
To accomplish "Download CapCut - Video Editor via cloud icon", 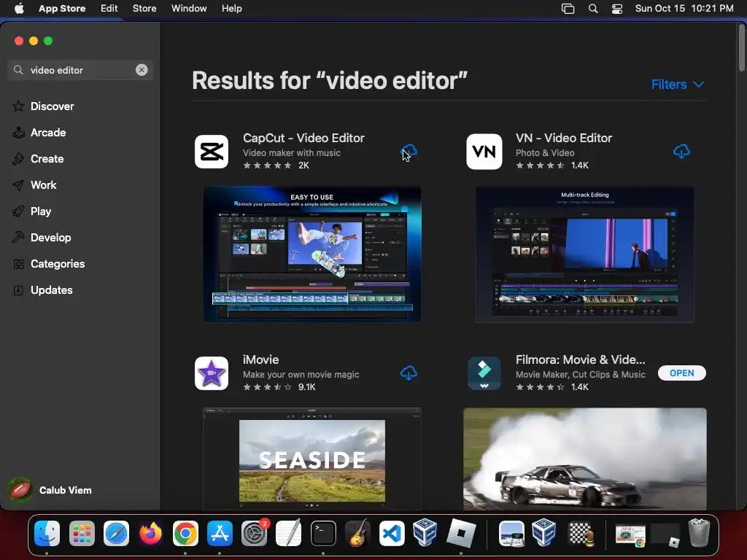I will [x=409, y=152].
